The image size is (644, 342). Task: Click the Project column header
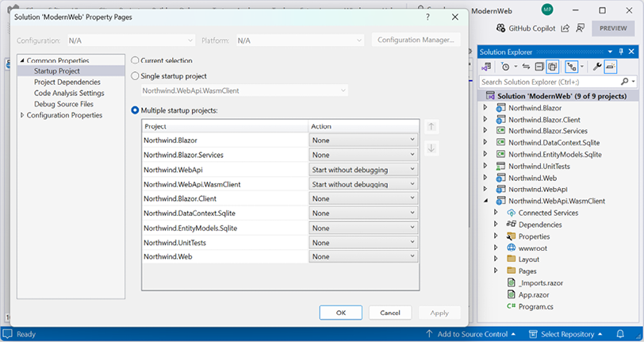225,126
